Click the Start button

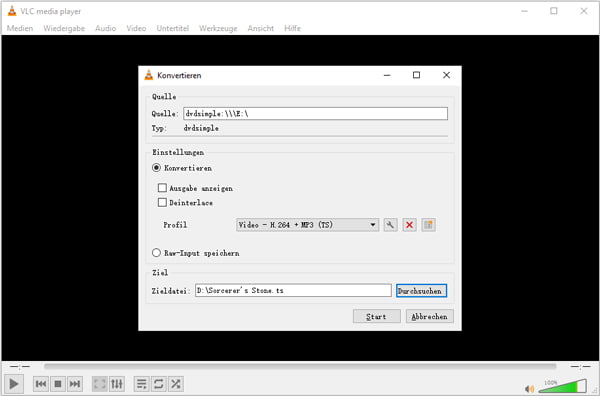(377, 316)
